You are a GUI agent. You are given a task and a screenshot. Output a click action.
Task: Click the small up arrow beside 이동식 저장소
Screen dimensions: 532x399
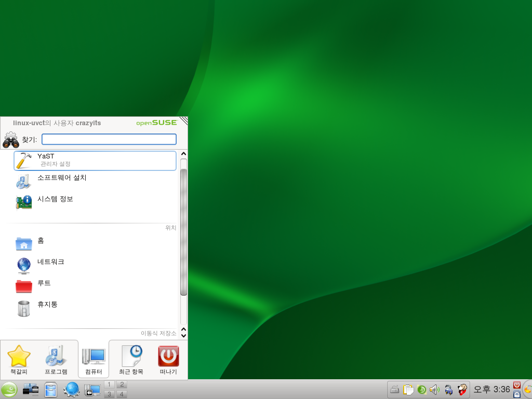point(183,329)
